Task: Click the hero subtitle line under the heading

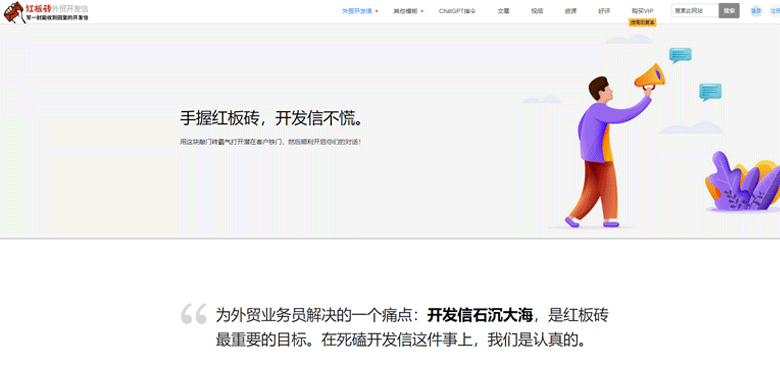Action: pyautogui.click(x=270, y=142)
